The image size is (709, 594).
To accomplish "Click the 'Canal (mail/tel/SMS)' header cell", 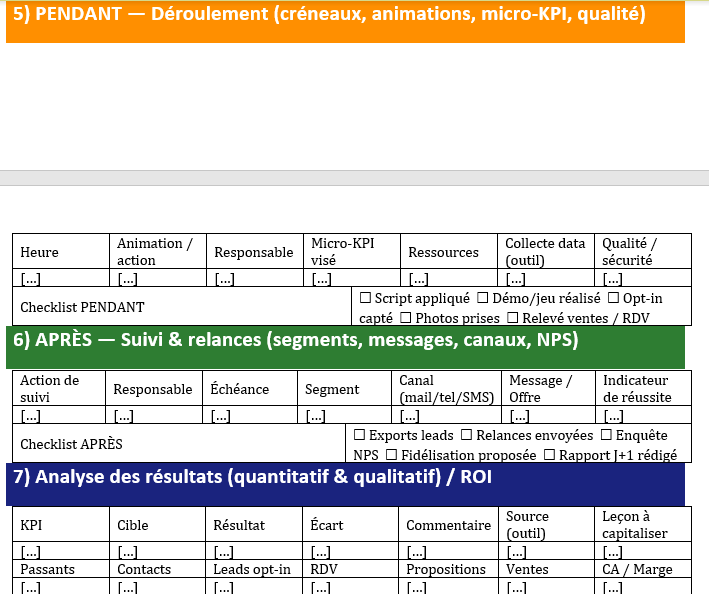I will pyautogui.click(x=446, y=389).
